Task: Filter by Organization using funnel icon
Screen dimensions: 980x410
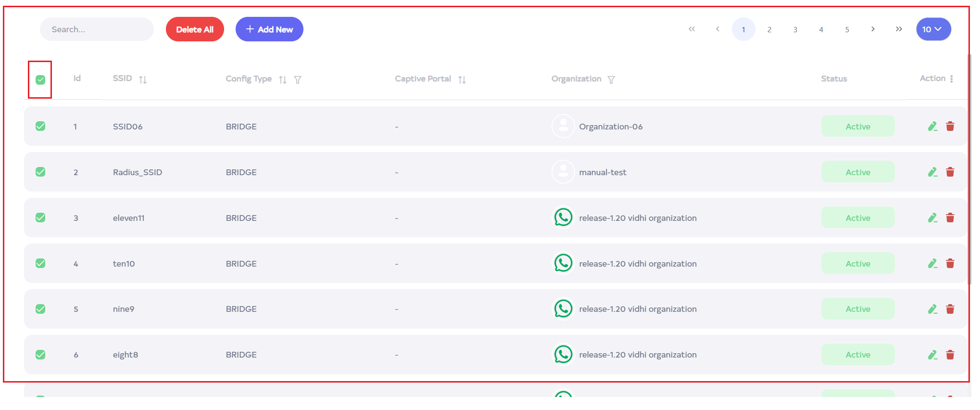Action: [x=611, y=80]
